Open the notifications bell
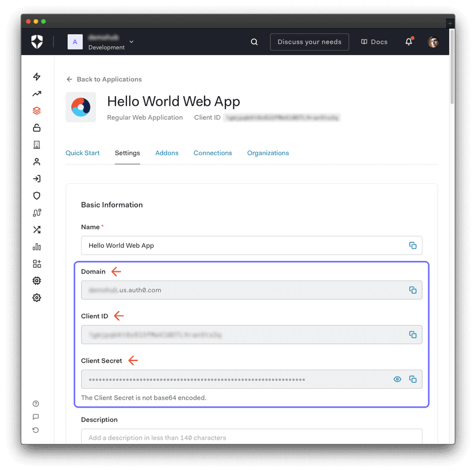The image size is (476, 472). click(x=409, y=41)
